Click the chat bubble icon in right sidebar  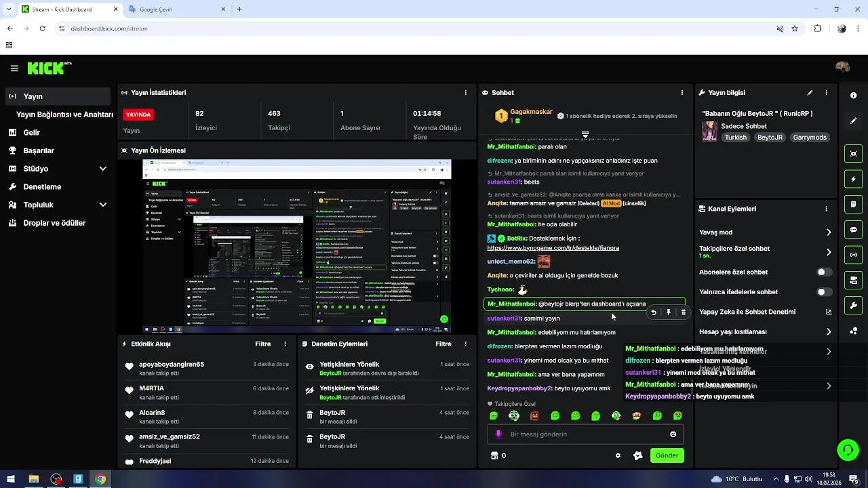tap(853, 230)
